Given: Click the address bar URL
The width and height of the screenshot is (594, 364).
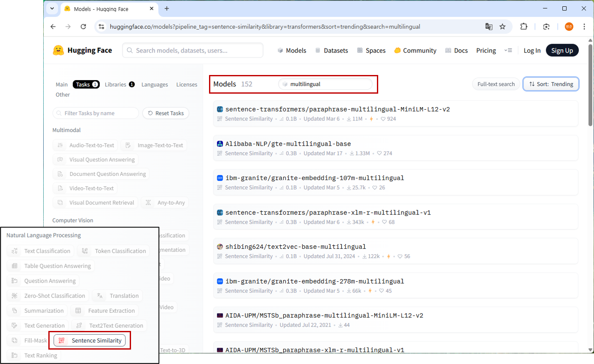Looking at the screenshot, I should (x=265, y=27).
